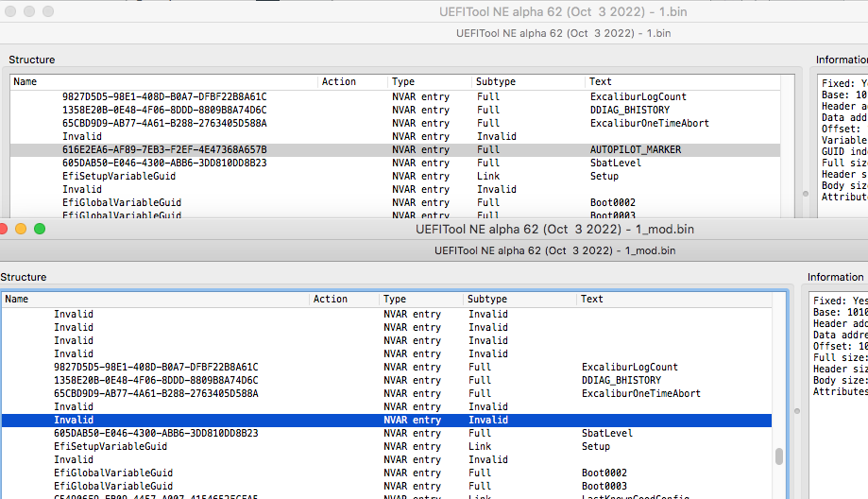
Task: Select the Invalid entry just above Boot0002 in 1.bin
Action: coord(395,189)
